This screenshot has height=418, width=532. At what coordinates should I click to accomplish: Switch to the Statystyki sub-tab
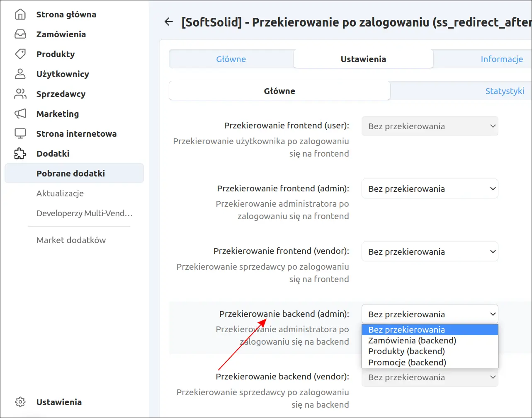[505, 91]
